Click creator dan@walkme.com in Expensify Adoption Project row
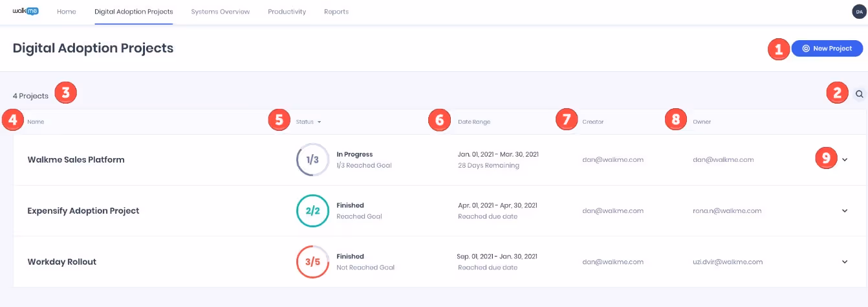Viewport: 868px width, 307px height. click(x=613, y=210)
